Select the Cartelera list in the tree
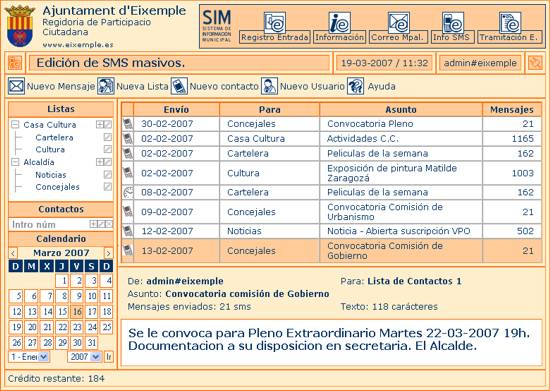Image resolution: width=550 pixels, height=391 pixels. 54,137
